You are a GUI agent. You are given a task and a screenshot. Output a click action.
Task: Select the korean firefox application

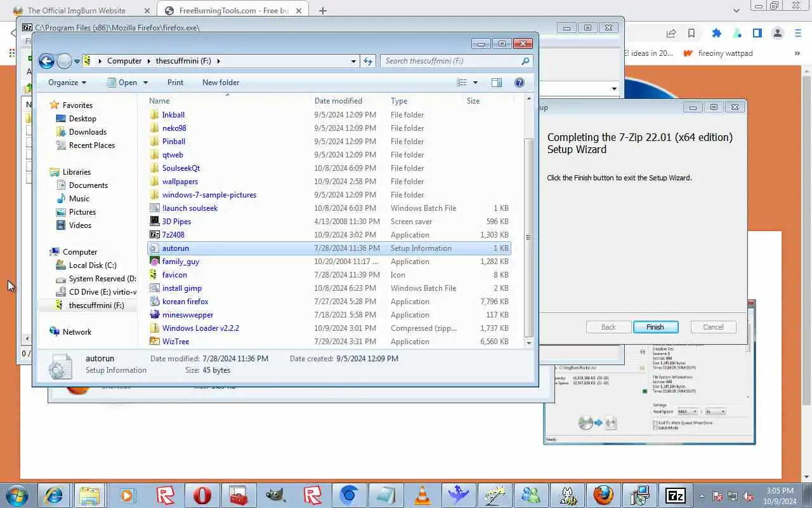(185, 302)
